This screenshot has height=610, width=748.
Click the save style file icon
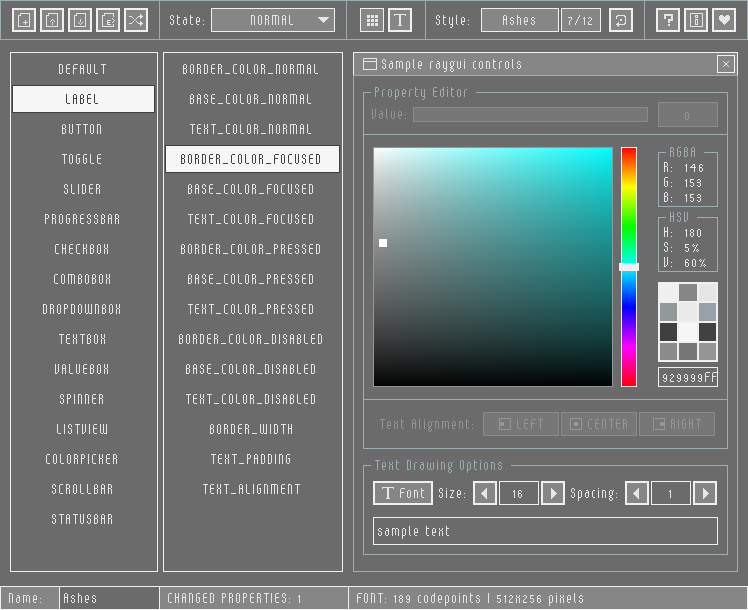pyautogui.click(x=81, y=20)
